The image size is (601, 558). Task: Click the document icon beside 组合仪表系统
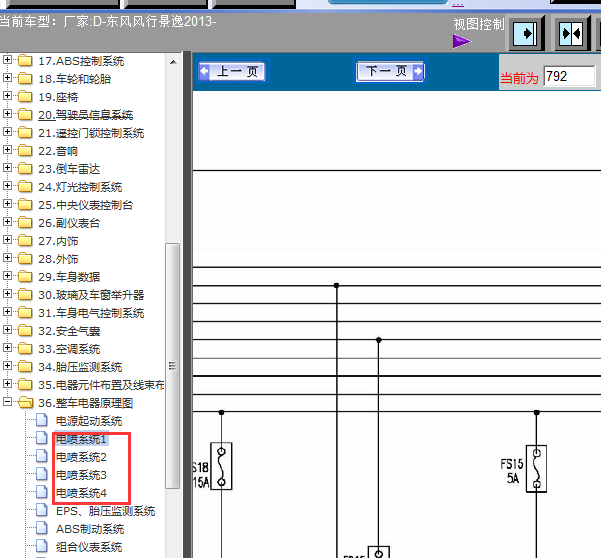tap(41, 546)
